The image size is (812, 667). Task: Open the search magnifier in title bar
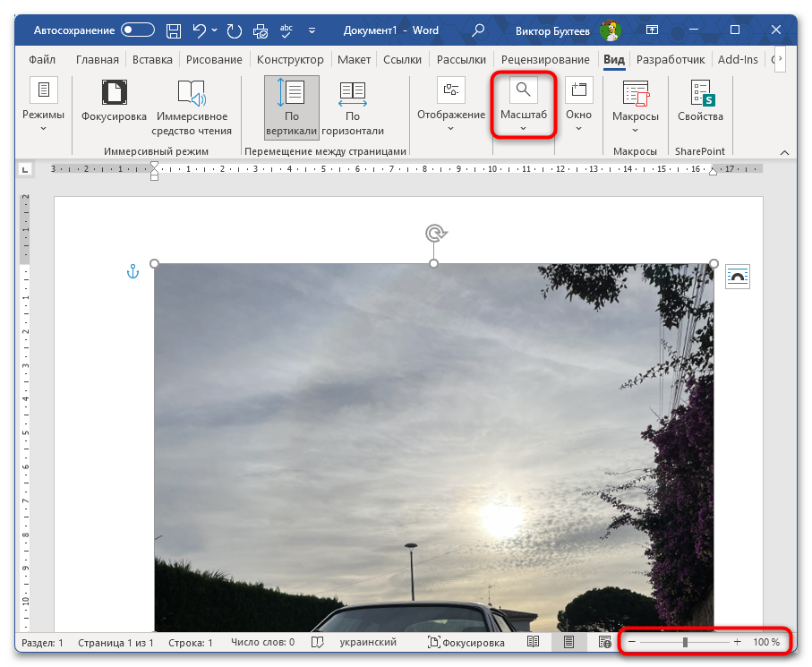(x=479, y=30)
